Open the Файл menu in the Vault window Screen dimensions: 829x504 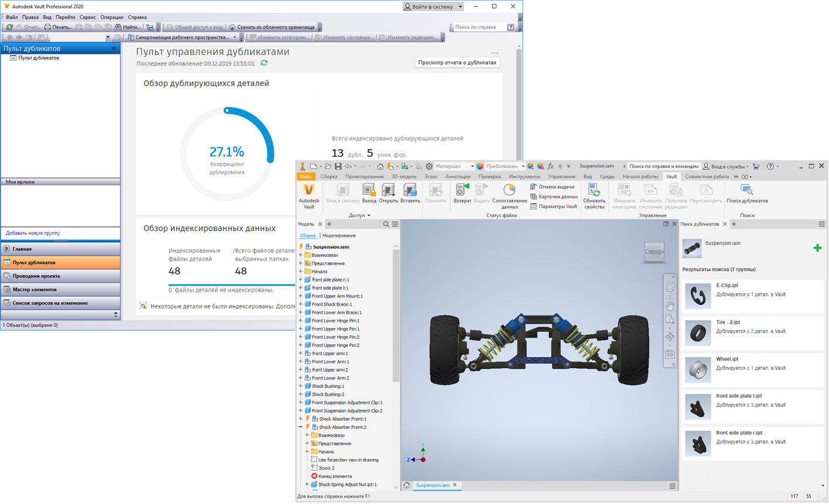click(12, 18)
